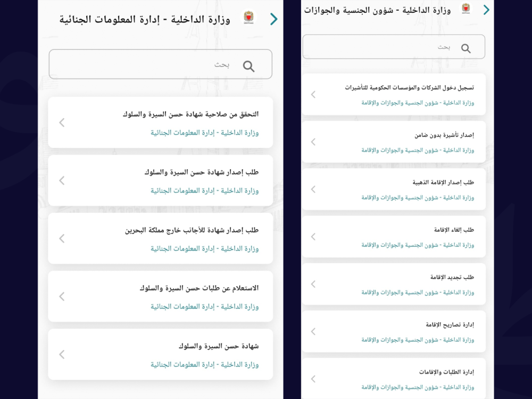Expand طلب إلغاء الإقامة entry
This screenshot has width=532, height=399.
[x=394, y=237]
